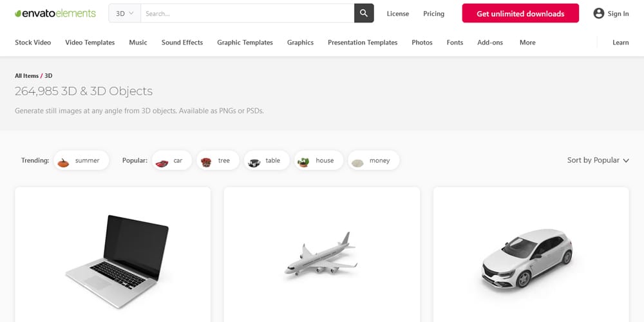Choose the tree popular tag
The image size is (644, 322).
[218, 160]
